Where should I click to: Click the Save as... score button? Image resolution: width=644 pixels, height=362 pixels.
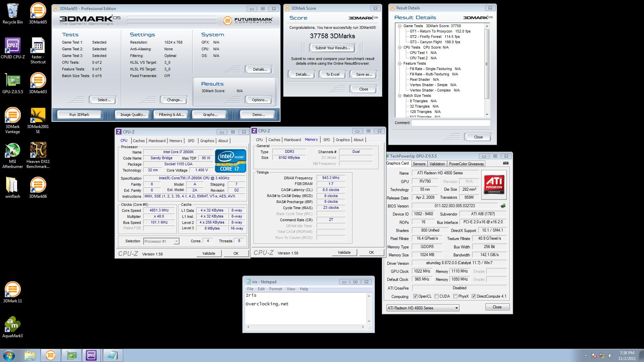coord(364,74)
